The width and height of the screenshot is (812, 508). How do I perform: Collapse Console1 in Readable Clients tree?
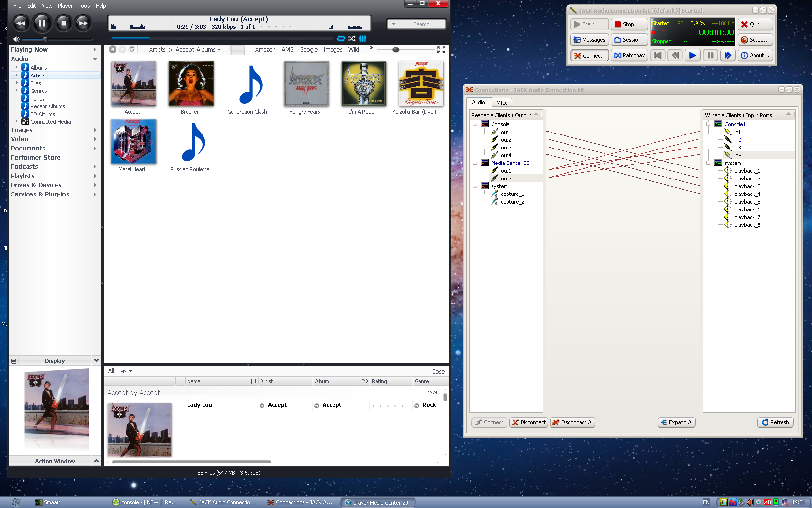pyautogui.click(x=475, y=124)
